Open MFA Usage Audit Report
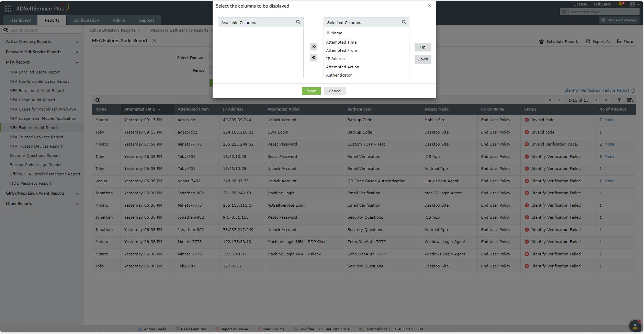Viewport: 644px width, 334px height. click(32, 100)
